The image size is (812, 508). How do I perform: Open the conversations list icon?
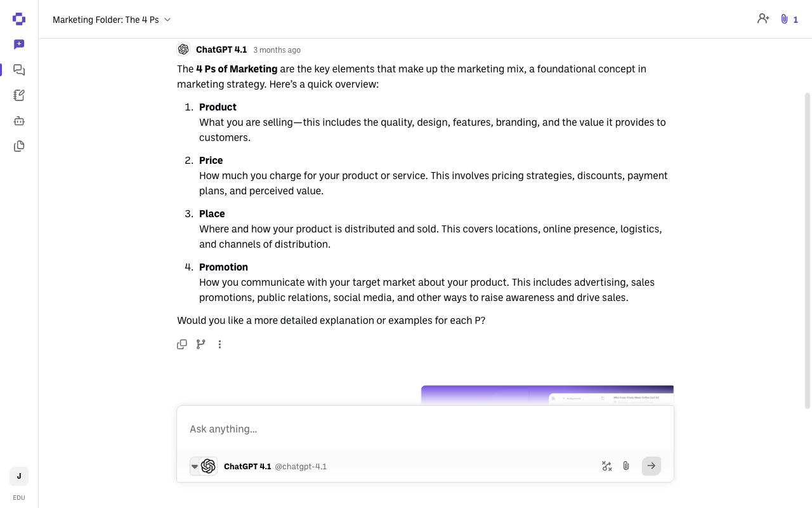tap(19, 70)
